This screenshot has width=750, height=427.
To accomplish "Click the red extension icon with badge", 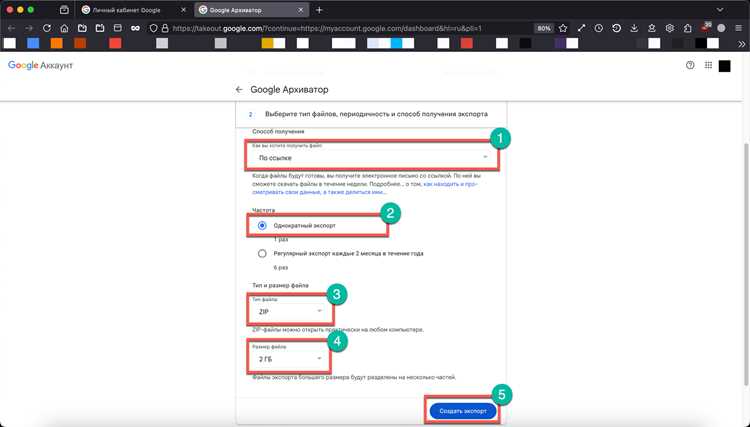I will tap(706, 28).
